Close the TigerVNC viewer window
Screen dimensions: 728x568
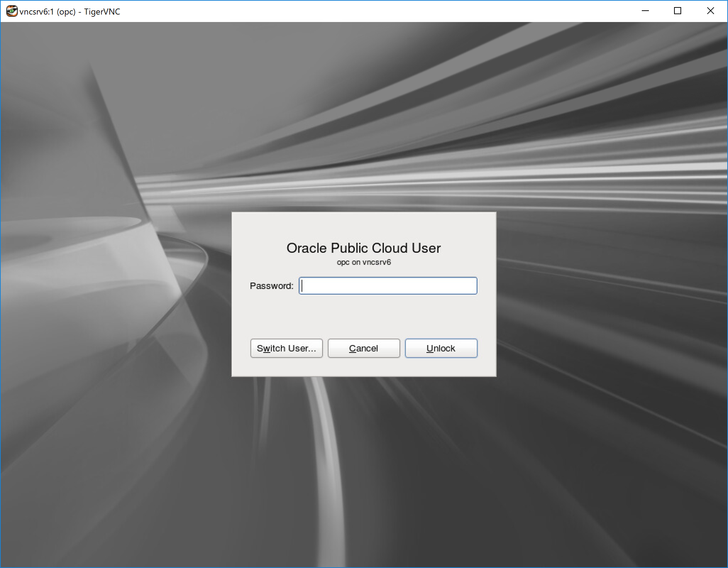click(710, 11)
